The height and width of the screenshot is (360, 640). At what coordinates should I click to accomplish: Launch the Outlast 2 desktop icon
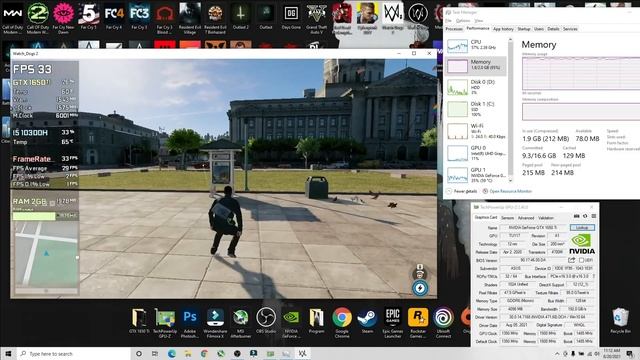pos(240,17)
